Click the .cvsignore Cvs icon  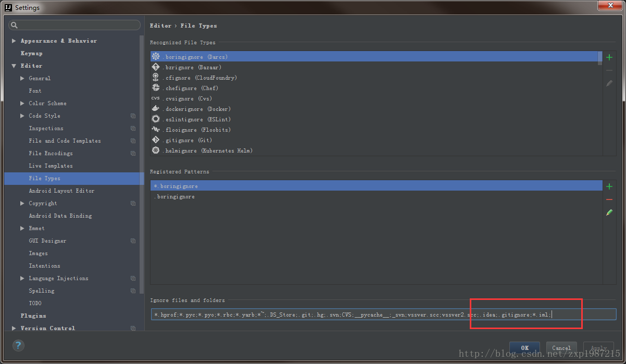pyautogui.click(x=156, y=98)
